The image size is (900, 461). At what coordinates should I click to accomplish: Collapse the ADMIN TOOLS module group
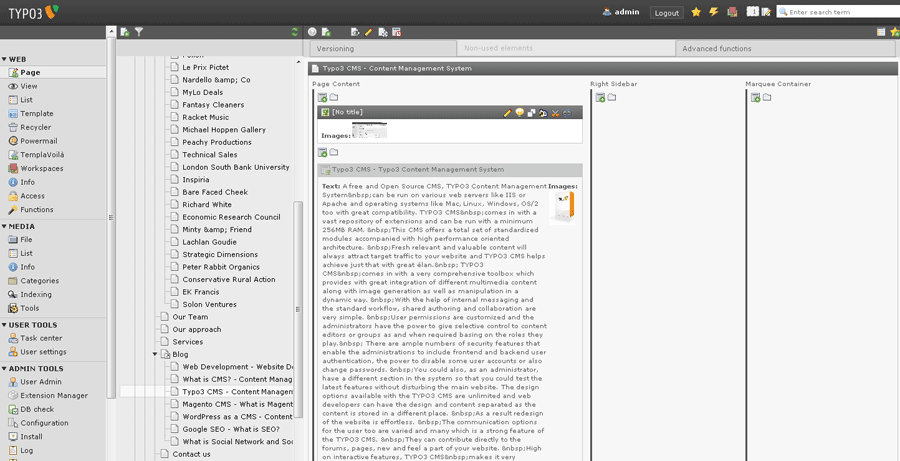coord(3,369)
